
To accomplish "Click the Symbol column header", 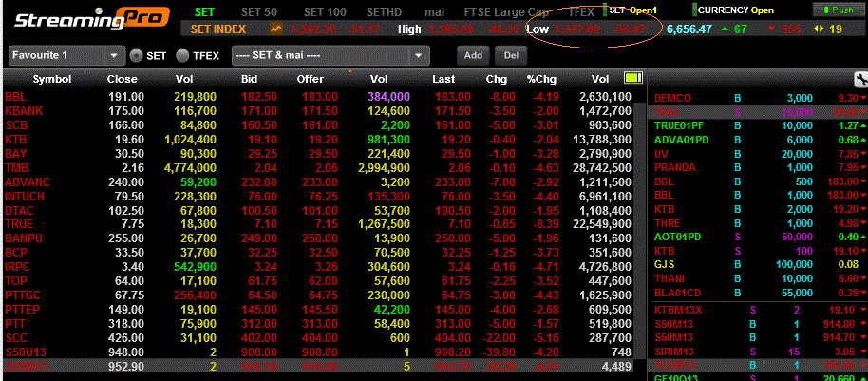I will [52, 79].
